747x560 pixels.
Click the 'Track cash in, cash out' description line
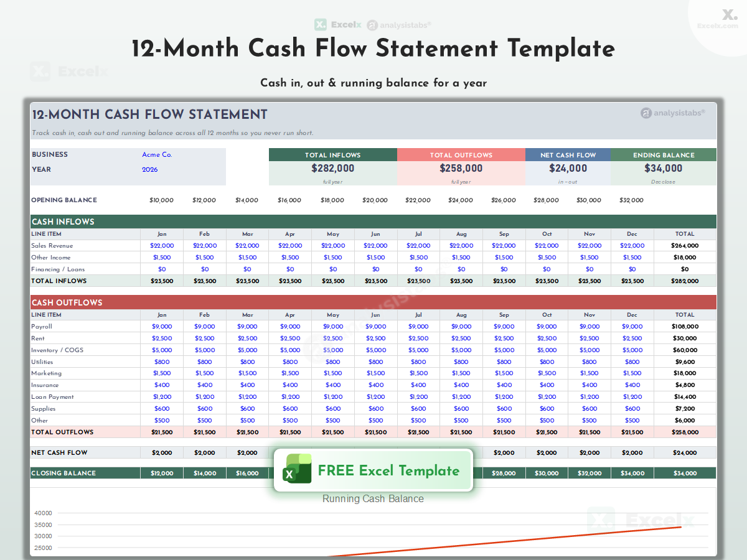coord(172,133)
